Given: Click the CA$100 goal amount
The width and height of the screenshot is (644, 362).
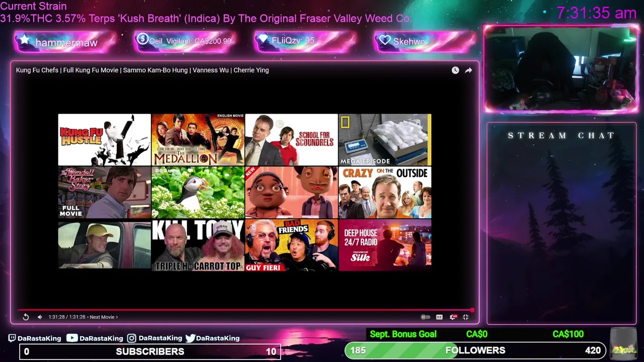Looking at the screenshot, I should [x=568, y=334].
